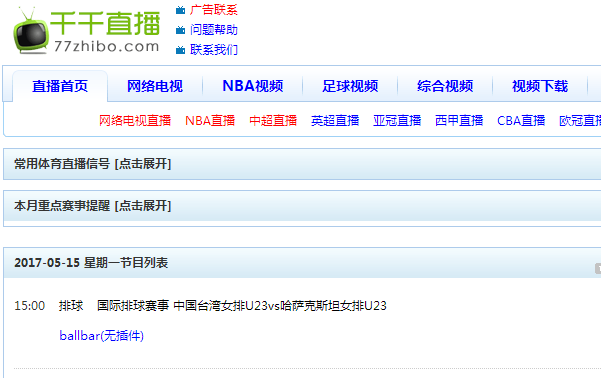This screenshot has height=378, width=601.
Task: Open the 英超直播 link
Action: tap(335, 121)
